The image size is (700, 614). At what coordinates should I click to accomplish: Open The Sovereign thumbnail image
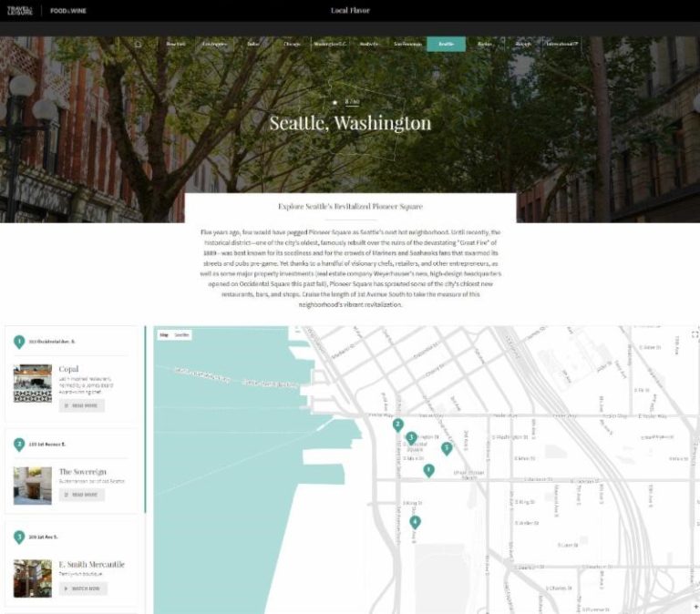point(33,486)
